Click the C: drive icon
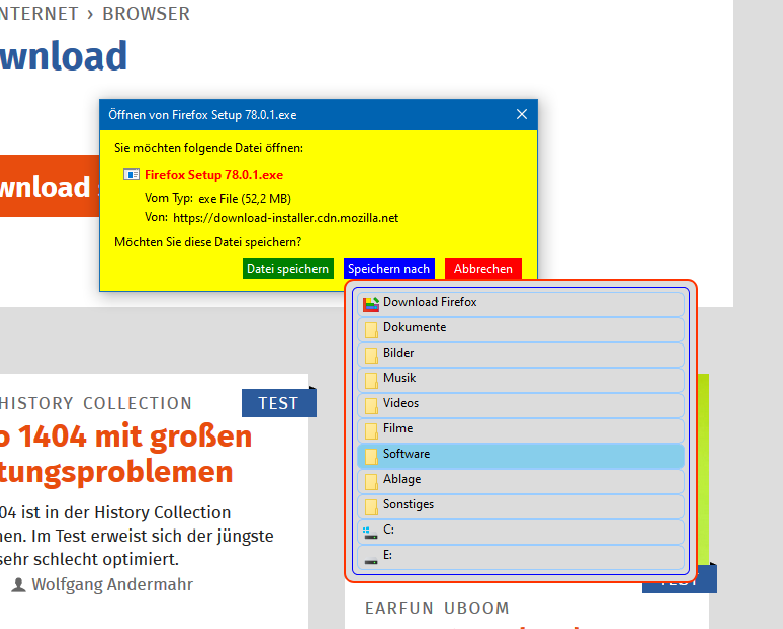 click(x=370, y=533)
